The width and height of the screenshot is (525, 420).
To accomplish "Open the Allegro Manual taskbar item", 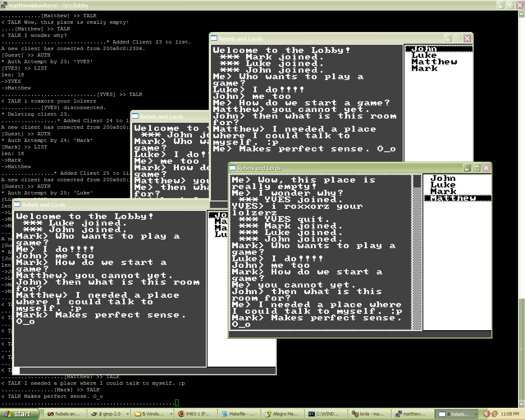I will click(282, 414).
